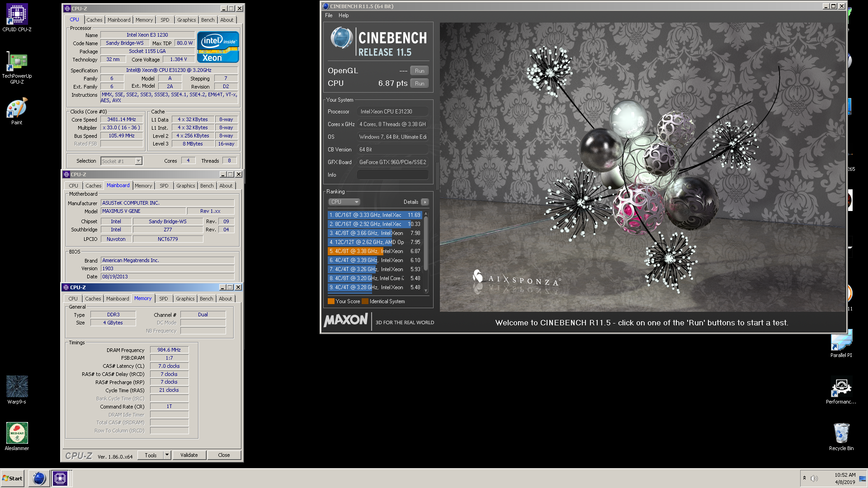Switch to Caches tab in top CPU-Z window
The width and height of the screenshot is (868, 488).
click(94, 20)
